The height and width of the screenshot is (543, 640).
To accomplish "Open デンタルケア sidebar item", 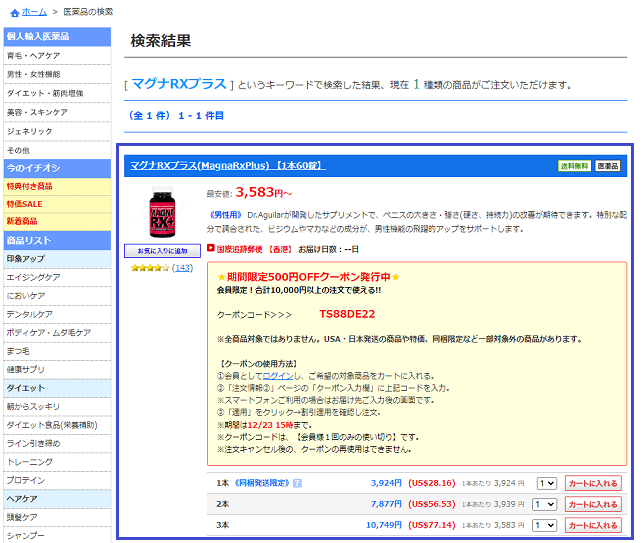I will point(57,314).
